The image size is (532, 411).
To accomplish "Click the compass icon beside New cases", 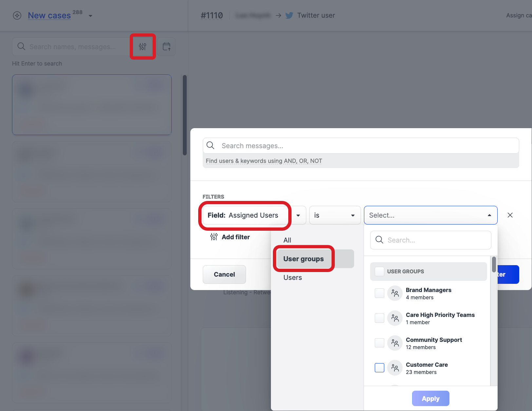I will 17,15.
